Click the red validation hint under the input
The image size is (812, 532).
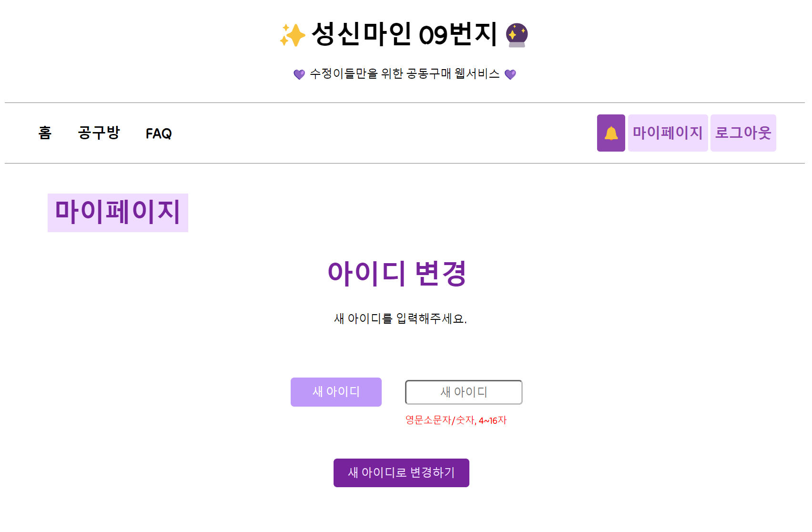coord(456,420)
